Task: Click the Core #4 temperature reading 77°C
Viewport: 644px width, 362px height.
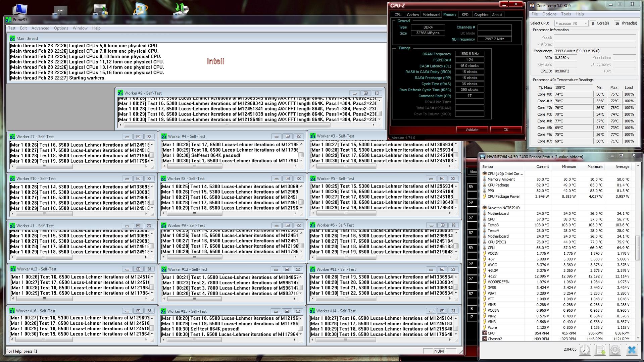Action: click(573, 121)
